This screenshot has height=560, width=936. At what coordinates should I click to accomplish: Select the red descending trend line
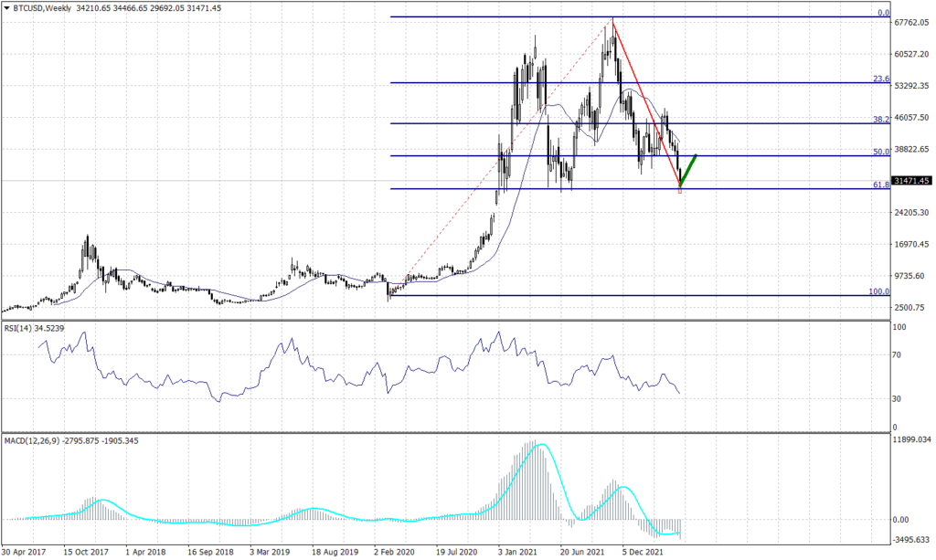(x=645, y=100)
